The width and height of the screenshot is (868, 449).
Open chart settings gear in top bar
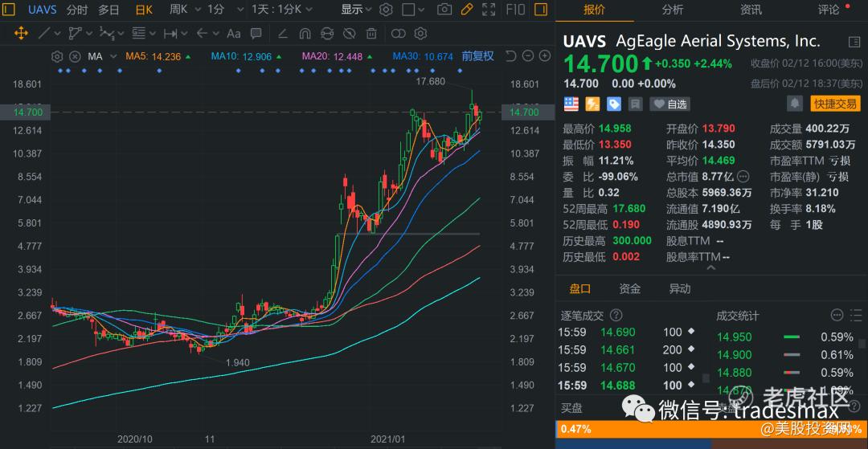386,10
